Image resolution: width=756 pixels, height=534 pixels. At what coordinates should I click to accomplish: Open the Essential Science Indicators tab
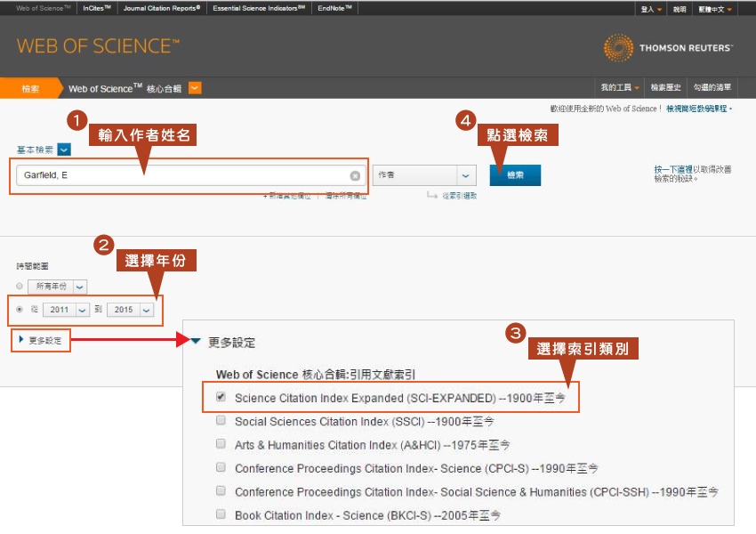click(x=259, y=8)
